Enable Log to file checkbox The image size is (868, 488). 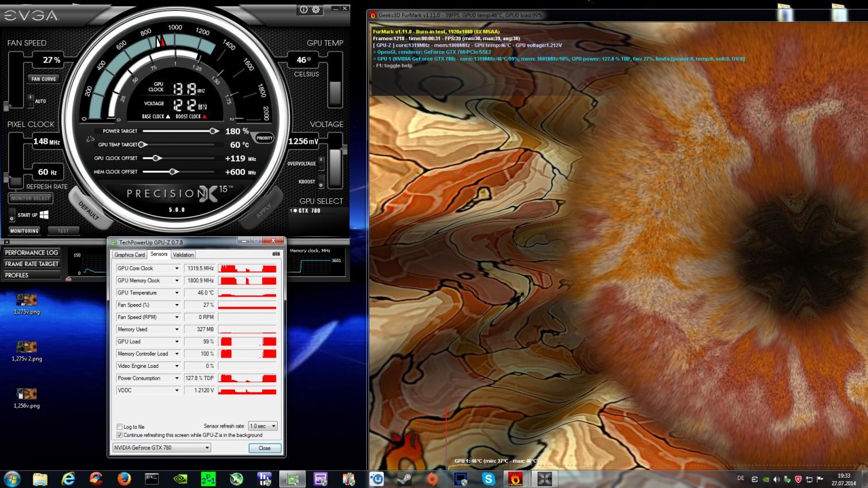[120, 426]
